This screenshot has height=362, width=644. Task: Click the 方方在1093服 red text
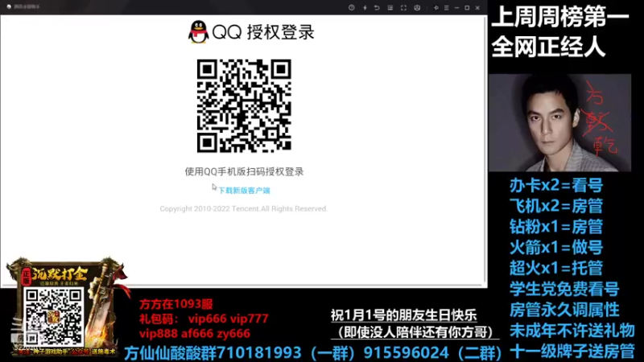(x=175, y=304)
